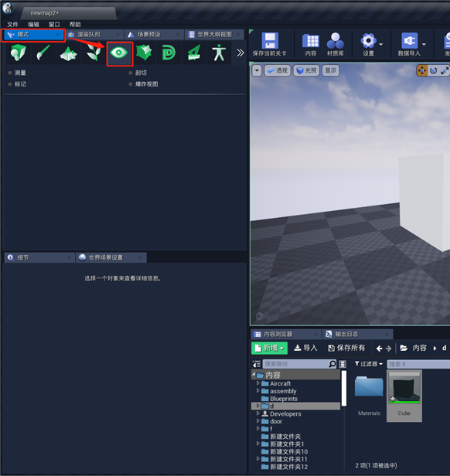
Task: Select the human figure mode icon
Action: tap(219, 53)
